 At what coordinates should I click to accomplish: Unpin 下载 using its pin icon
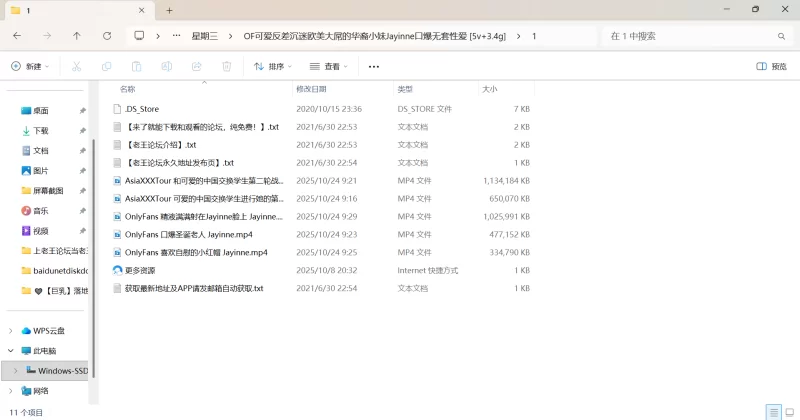tap(82, 131)
